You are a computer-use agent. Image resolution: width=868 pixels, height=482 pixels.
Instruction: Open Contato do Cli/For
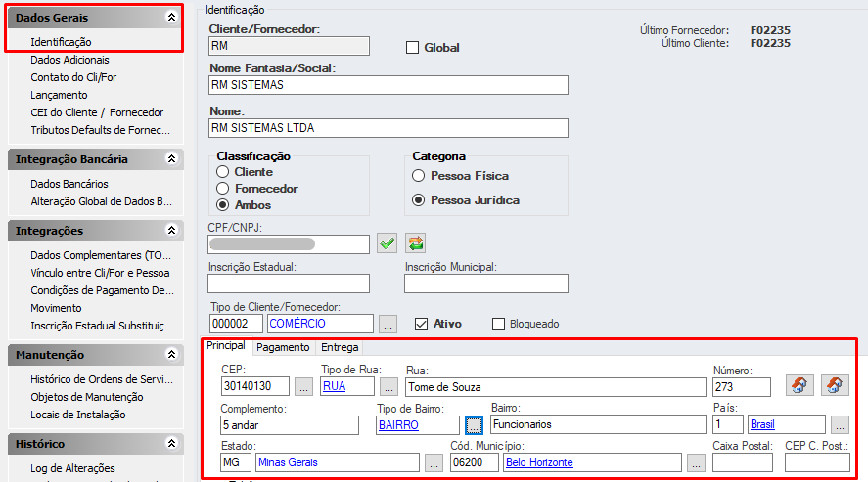pos(73,77)
